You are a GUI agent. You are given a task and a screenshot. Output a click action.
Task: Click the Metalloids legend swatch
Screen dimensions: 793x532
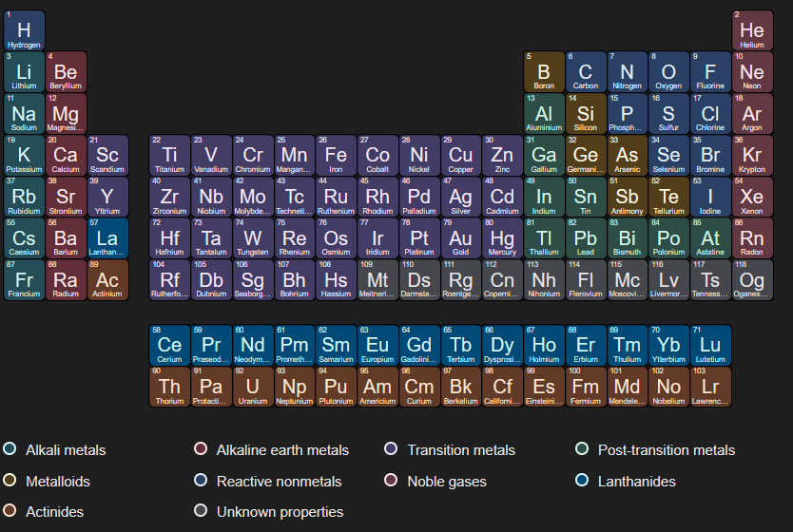10,480
